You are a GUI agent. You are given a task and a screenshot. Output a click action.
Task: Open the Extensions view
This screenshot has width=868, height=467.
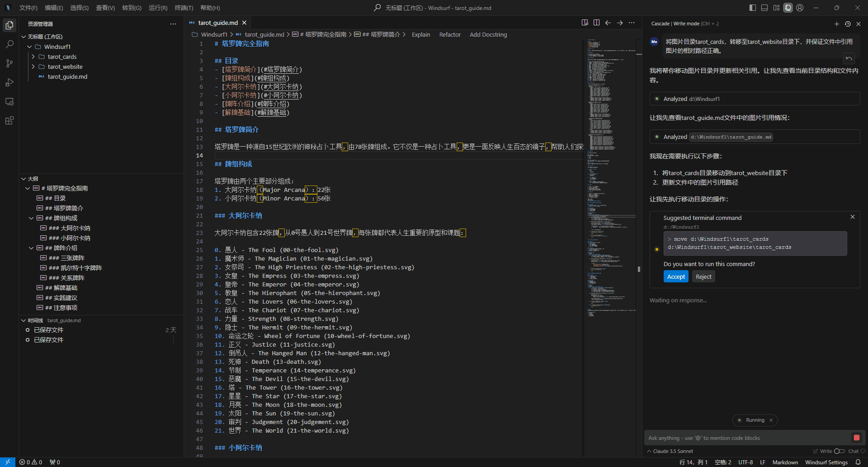point(9,120)
